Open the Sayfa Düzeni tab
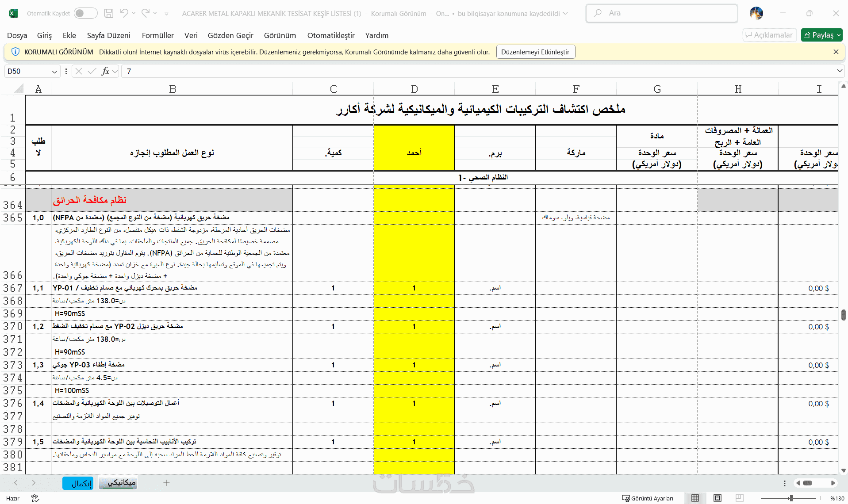 [109, 35]
